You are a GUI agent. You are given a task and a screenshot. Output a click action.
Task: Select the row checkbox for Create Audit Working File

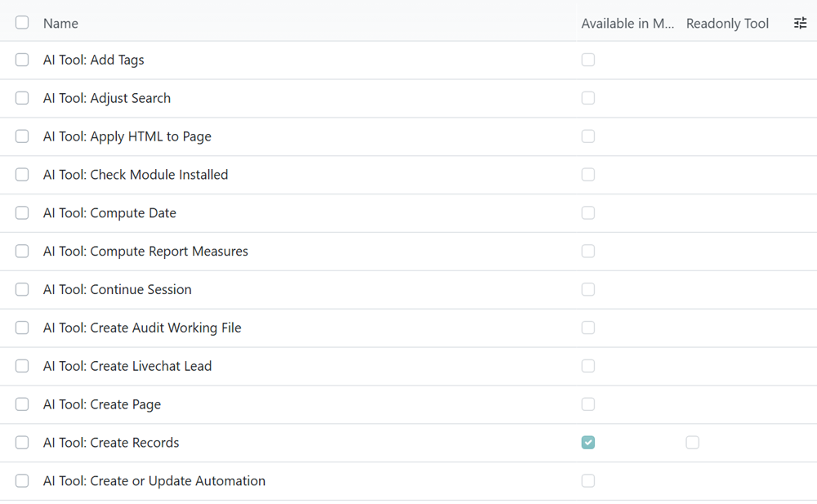[22, 328]
